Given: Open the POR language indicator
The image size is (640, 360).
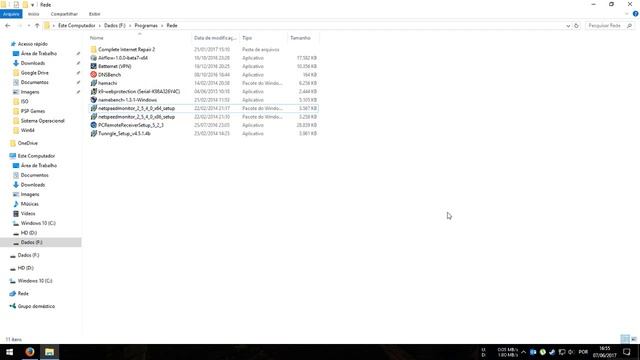Looking at the screenshot, I should pos(583,352).
